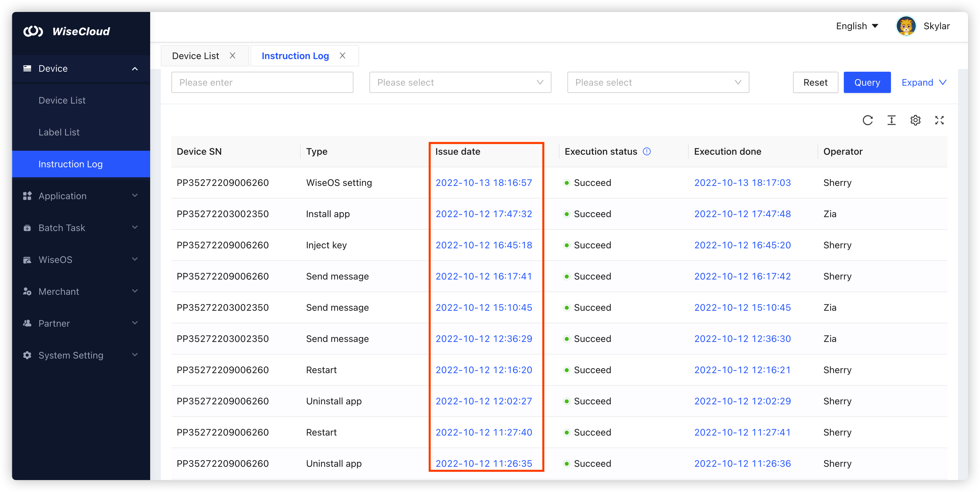Open the 2022-10-13 18:16:57 issue date link
The image size is (980, 492).
point(484,183)
